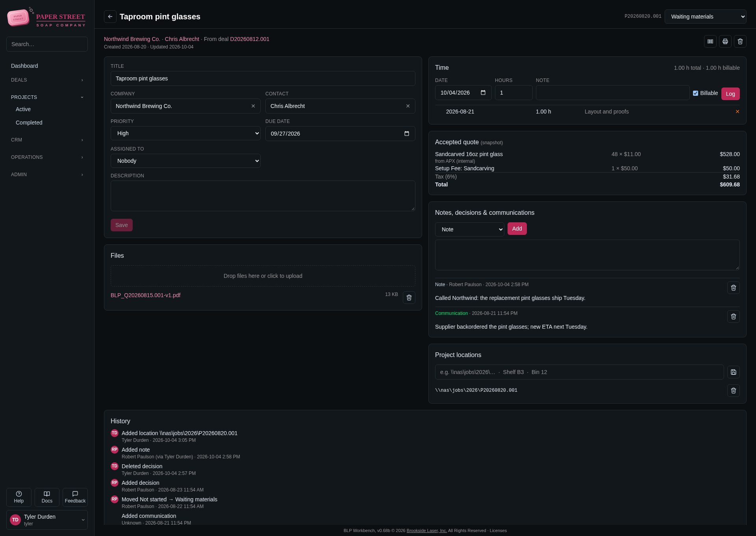Screen dimensions: 756x536
Task: Expand the CRM sidebar section
Action: pyautogui.click(x=47, y=140)
